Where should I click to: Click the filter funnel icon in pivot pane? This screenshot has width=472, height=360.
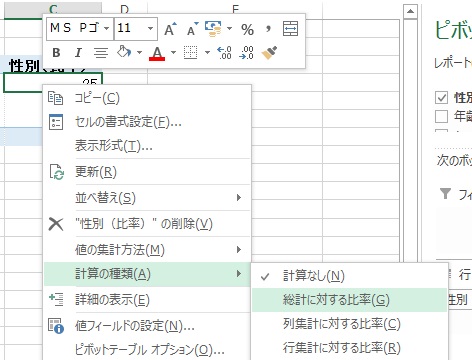pyautogui.click(x=446, y=194)
